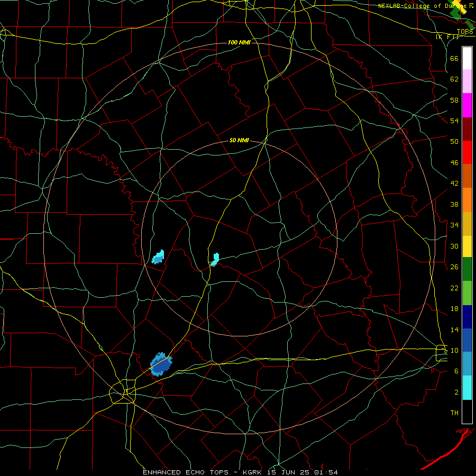Click the medium blue 10-14 kft legend swatch

[x=467, y=340]
